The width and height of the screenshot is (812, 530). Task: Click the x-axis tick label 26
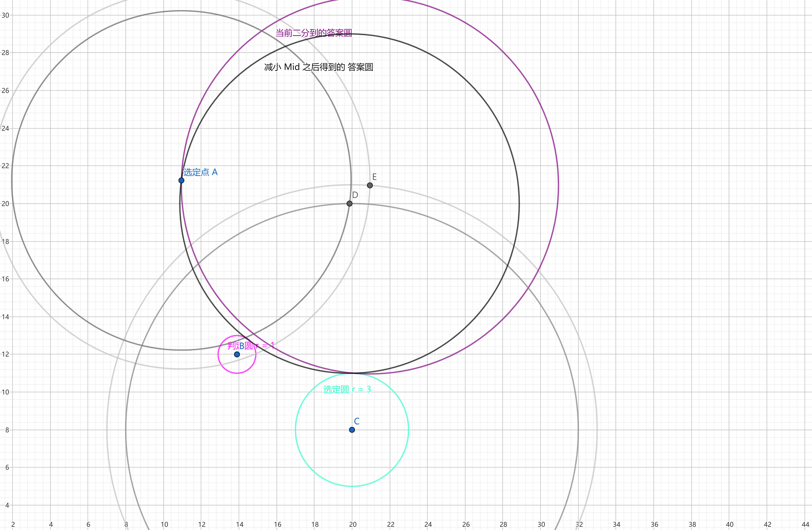click(x=466, y=524)
